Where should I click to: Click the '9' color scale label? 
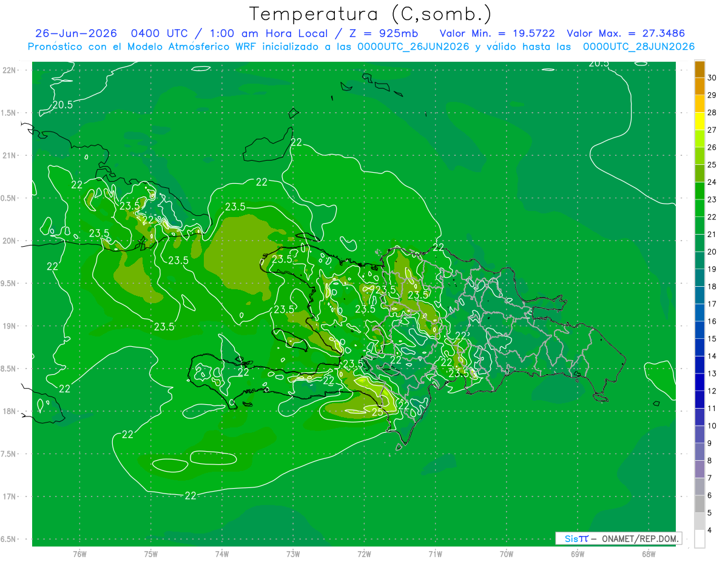pos(710,443)
